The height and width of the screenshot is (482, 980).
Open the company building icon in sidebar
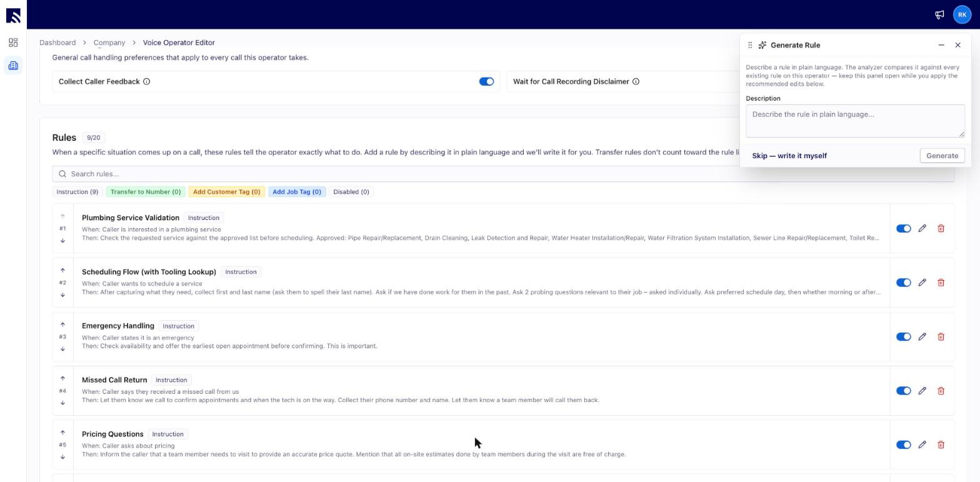click(x=13, y=66)
